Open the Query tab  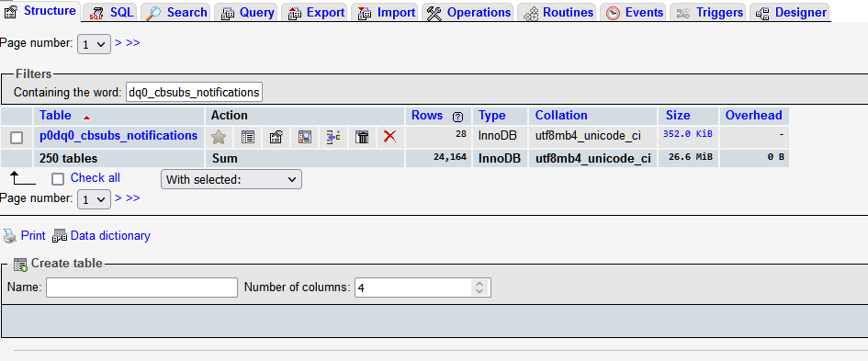247,12
